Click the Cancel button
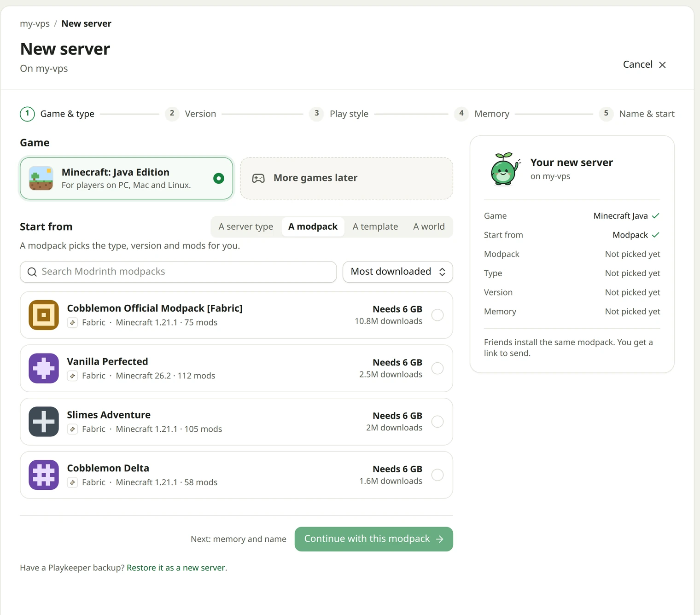The width and height of the screenshot is (700, 615). [644, 65]
